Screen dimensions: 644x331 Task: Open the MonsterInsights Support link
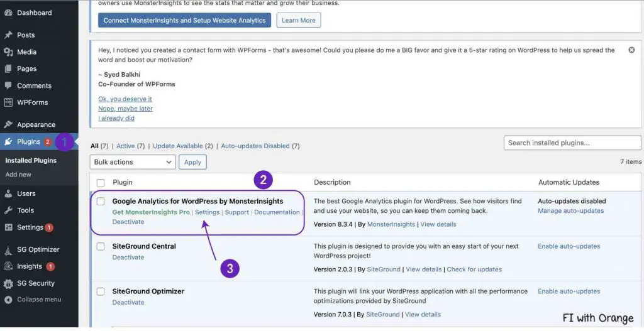pos(236,212)
